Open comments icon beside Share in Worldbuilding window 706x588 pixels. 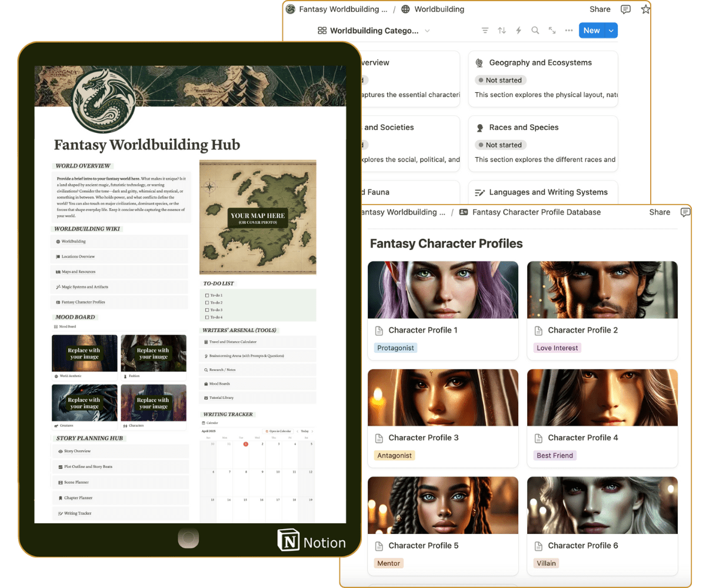tap(625, 9)
